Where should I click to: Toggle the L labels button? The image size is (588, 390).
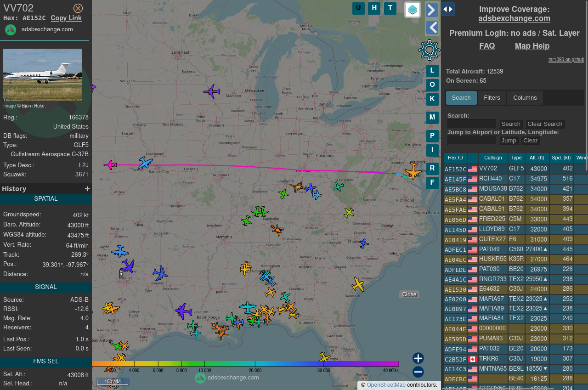[432, 71]
